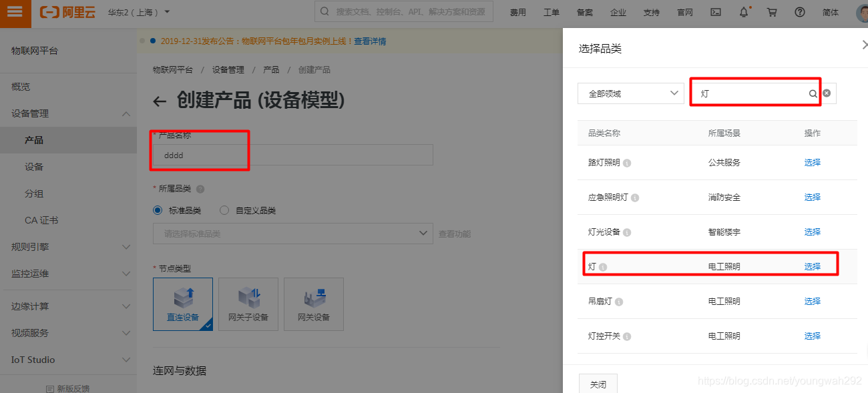This screenshot has width=868, height=393.
Task: Open the 工单 menu
Action: point(551,12)
